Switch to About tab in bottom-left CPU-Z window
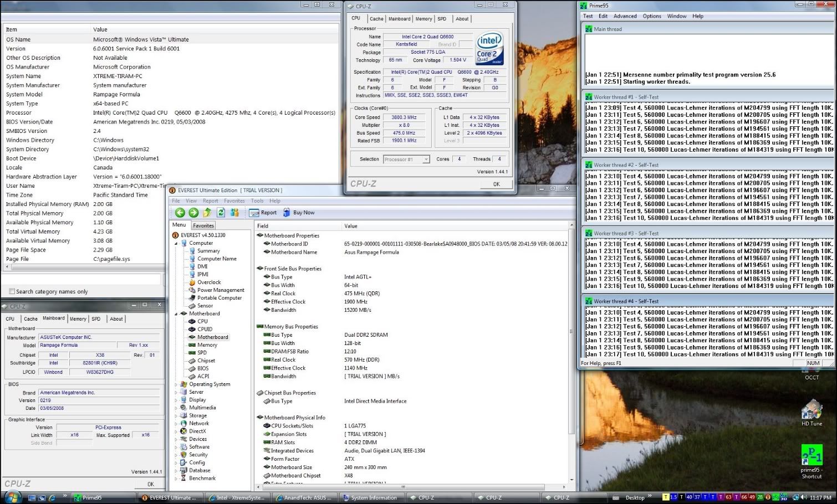837x504 pixels. click(x=116, y=319)
